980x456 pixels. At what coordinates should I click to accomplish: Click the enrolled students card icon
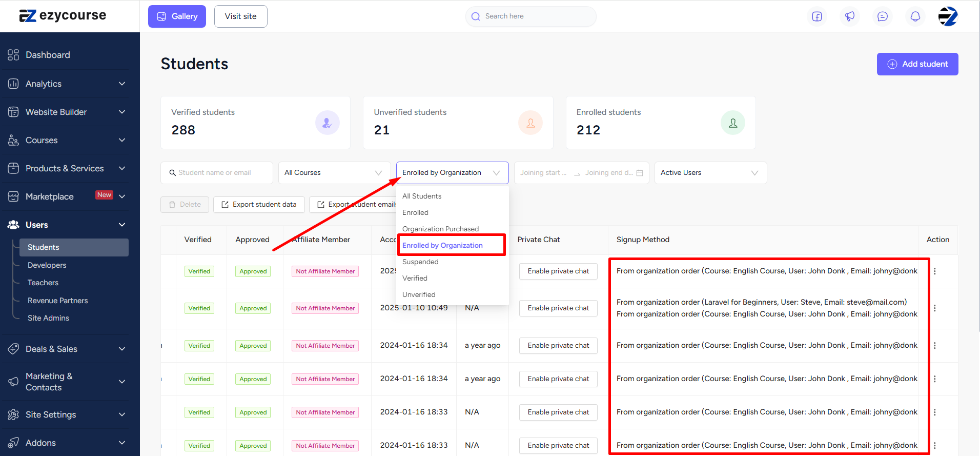[x=733, y=123]
